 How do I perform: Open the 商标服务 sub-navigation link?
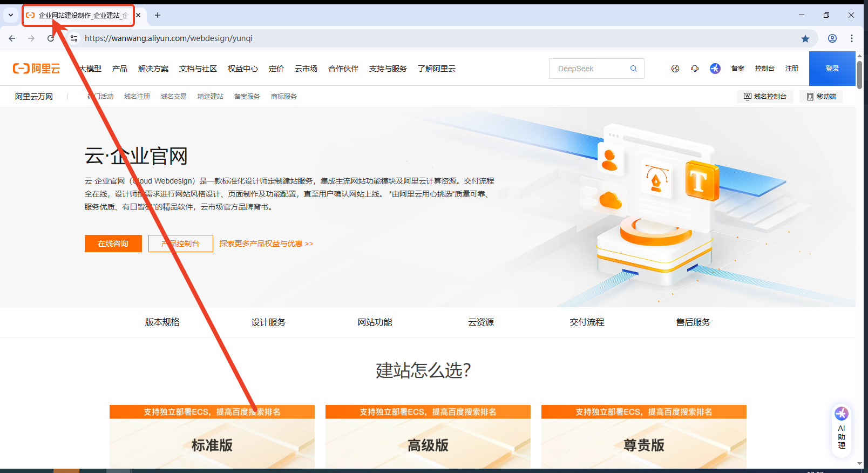[284, 97]
